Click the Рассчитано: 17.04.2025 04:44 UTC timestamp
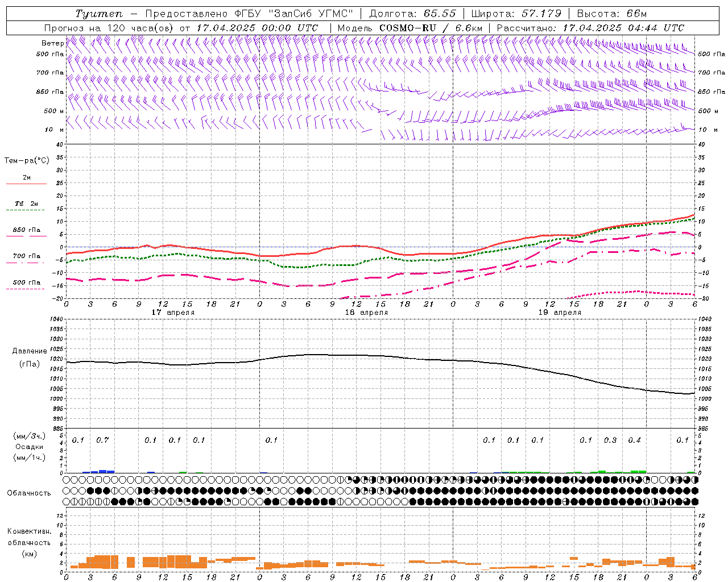Image resolution: width=728 pixels, height=582 pixels. tap(590, 28)
